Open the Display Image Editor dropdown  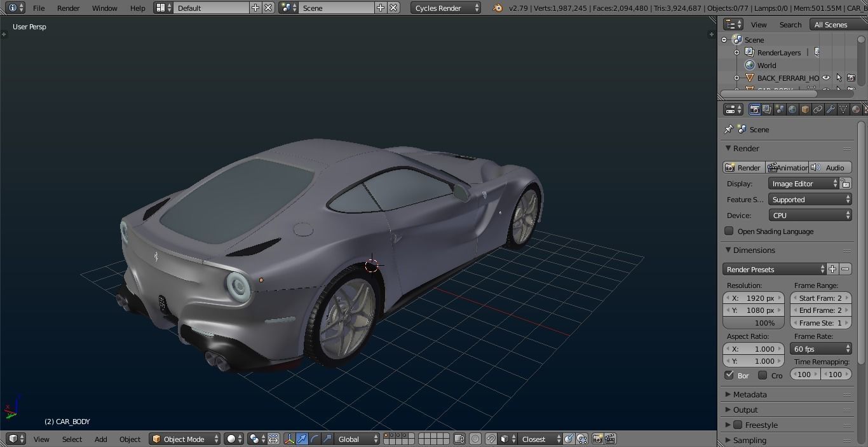pyautogui.click(x=804, y=183)
